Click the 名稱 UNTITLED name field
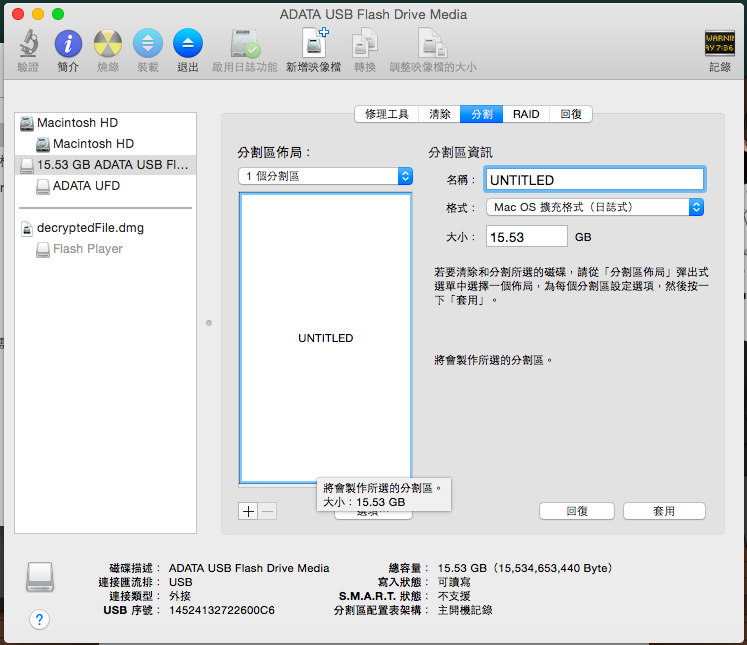747x645 pixels. (595, 180)
